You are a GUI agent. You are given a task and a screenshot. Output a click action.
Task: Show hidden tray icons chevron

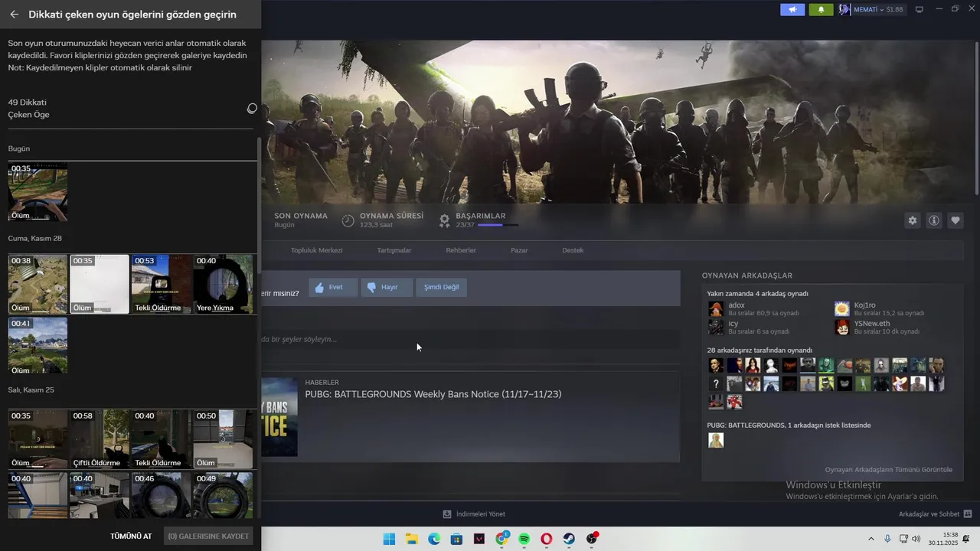click(871, 539)
